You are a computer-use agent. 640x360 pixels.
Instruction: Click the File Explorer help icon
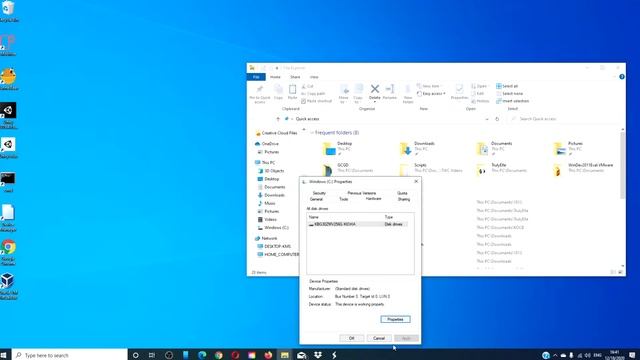[x=622, y=77]
